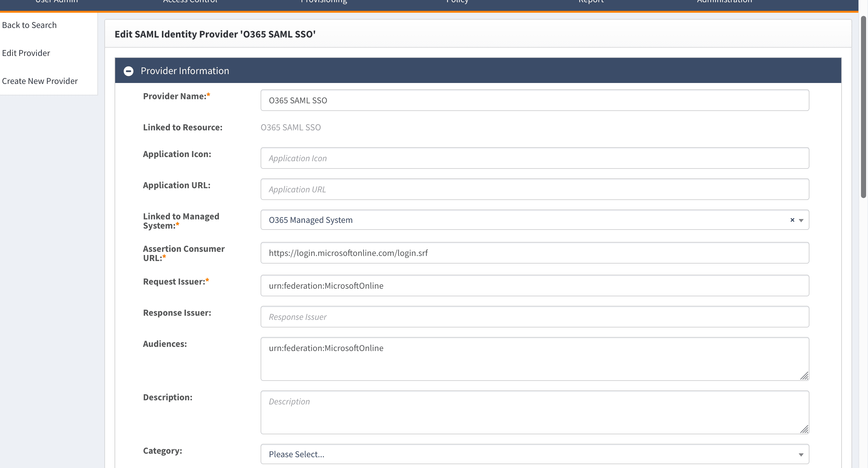The height and width of the screenshot is (468, 868).
Task: Focus the Response Issuer input
Action: click(535, 317)
